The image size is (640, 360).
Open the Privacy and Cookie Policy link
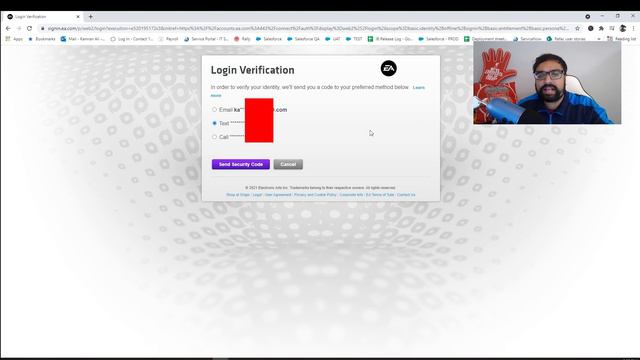(x=315, y=195)
